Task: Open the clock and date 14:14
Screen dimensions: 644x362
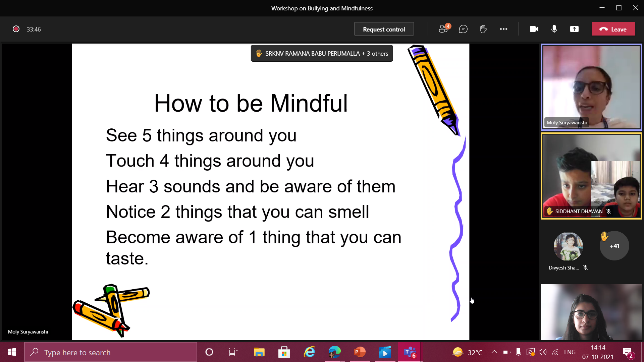Action: click(x=598, y=352)
